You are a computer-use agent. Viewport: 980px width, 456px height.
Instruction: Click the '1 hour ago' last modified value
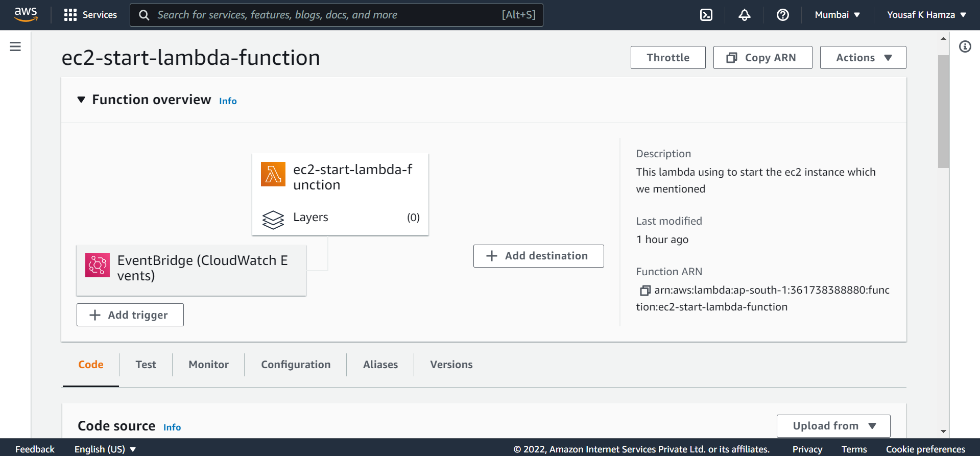click(662, 239)
